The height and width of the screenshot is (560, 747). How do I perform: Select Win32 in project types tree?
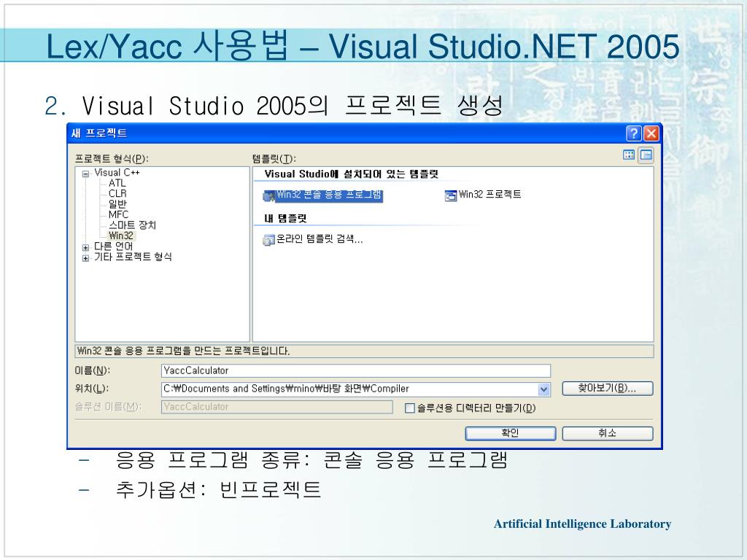click(x=121, y=236)
